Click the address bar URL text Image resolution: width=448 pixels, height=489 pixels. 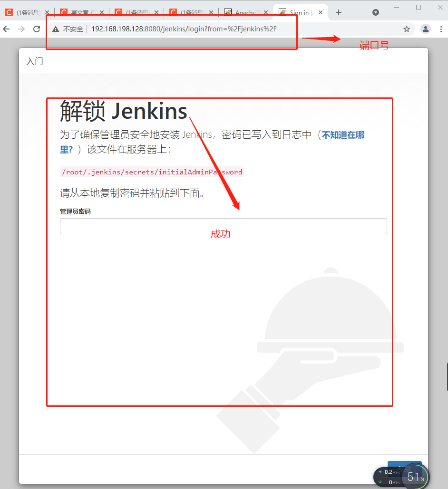184,29
